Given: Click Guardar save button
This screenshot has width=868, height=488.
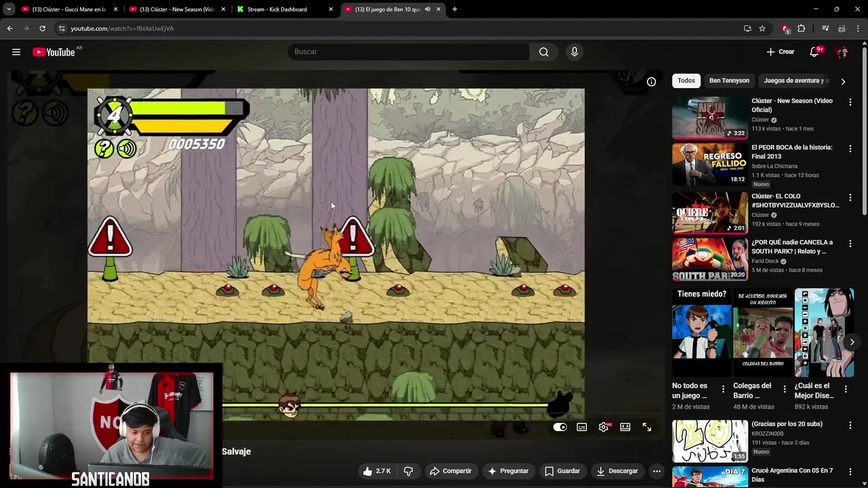Looking at the screenshot, I should click(x=562, y=471).
